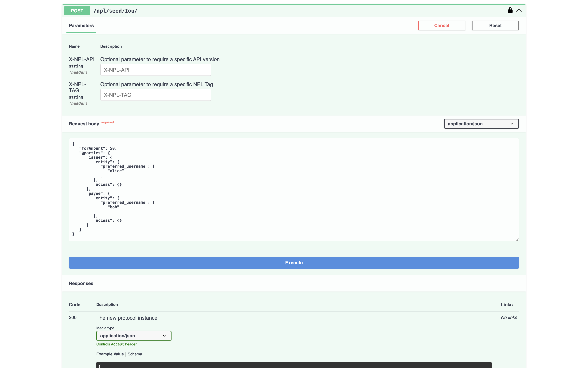The width and height of the screenshot is (588, 368).
Task: Switch to the Schema tab
Action: tap(135, 354)
